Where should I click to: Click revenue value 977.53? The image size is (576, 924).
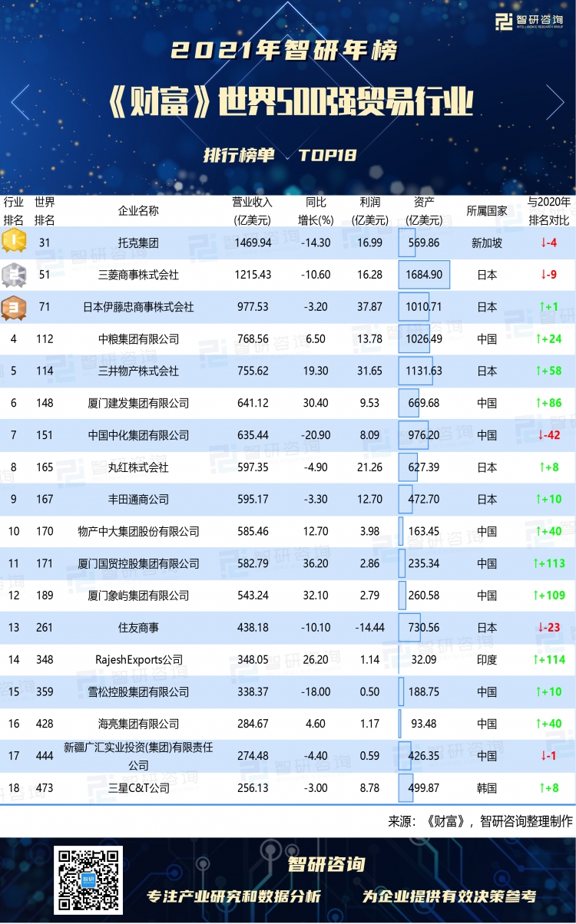[x=253, y=307]
